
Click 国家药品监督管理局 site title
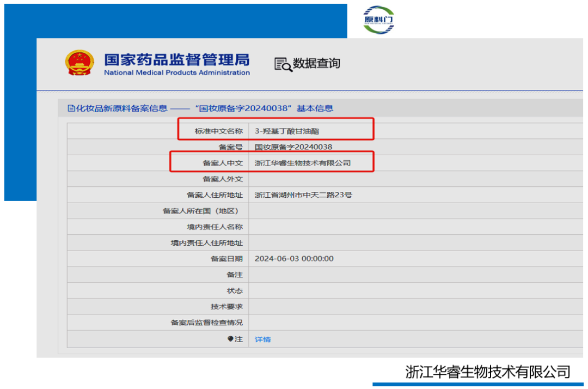[176, 59]
